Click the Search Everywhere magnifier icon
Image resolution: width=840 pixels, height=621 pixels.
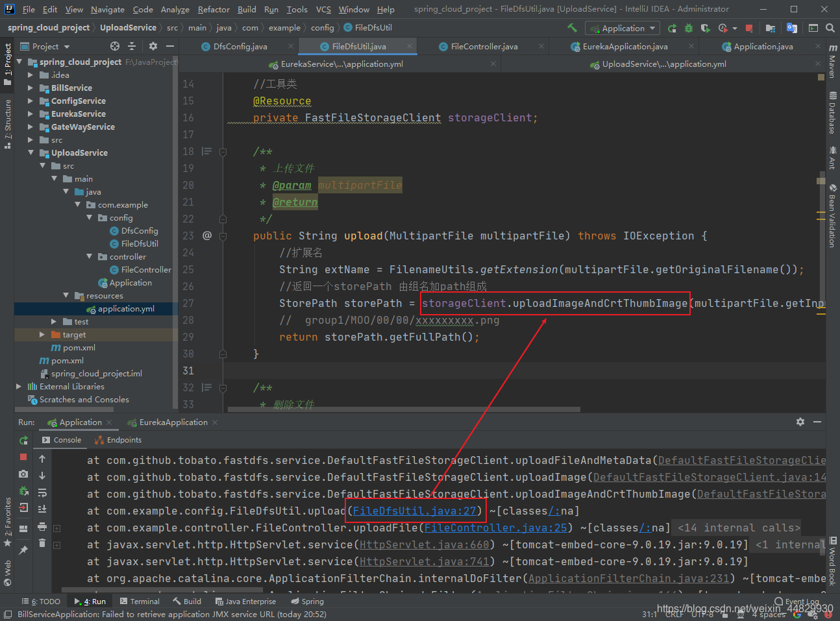(x=830, y=28)
